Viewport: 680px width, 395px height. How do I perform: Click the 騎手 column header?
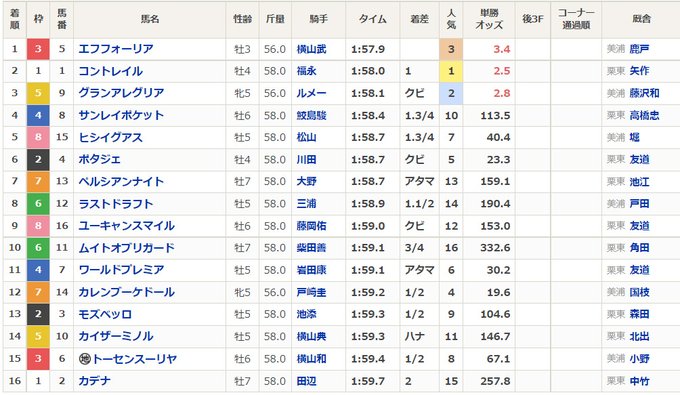pos(319,19)
